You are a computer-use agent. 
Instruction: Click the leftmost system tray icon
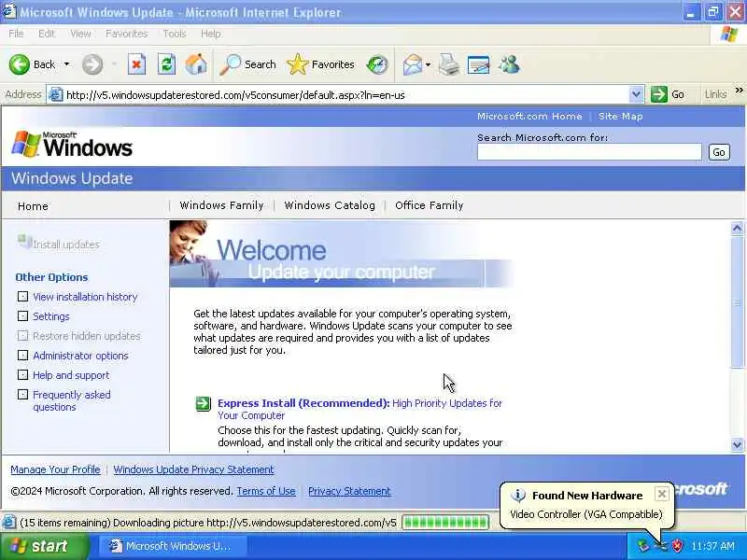coord(643,546)
